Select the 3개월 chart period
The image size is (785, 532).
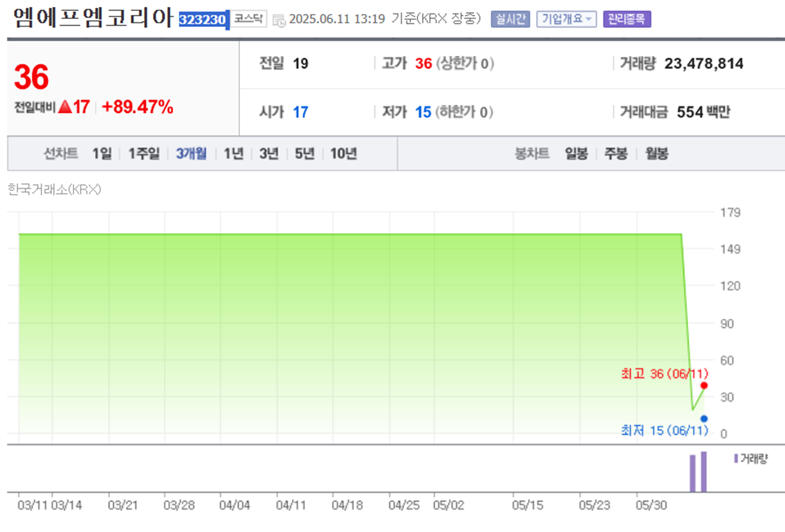[191, 153]
